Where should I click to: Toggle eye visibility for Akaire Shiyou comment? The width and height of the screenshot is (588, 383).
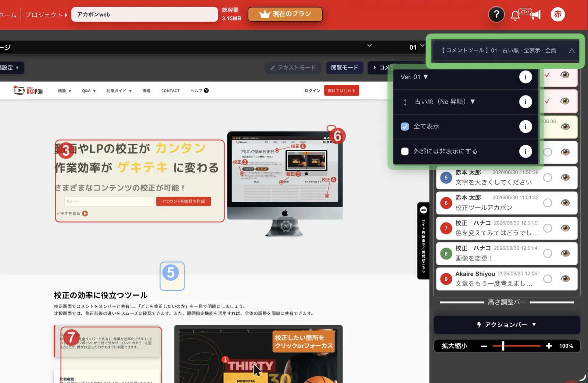click(565, 279)
